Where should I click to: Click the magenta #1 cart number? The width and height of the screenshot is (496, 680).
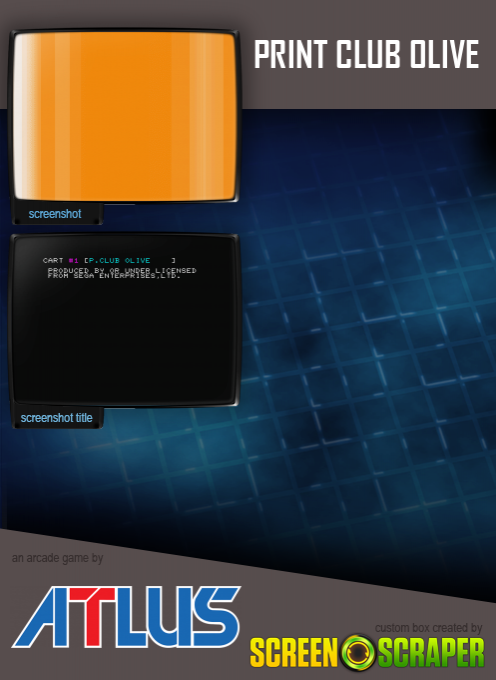73,260
